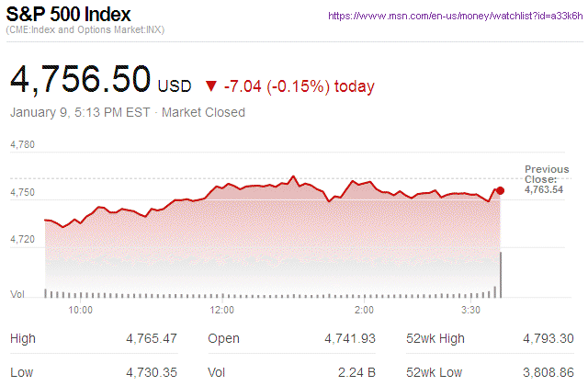Click the Open value 4,741.93
The image size is (588, 386).
[x=350, y=339]
